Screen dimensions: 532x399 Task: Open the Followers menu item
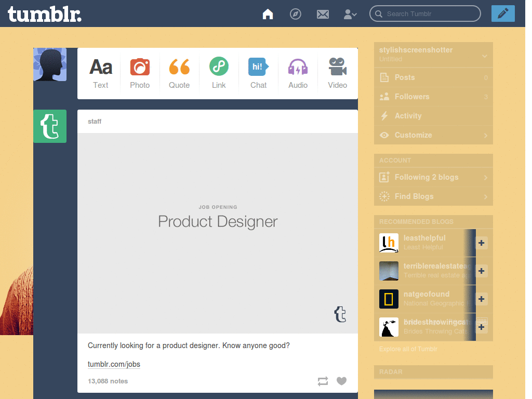pos(433,97)
